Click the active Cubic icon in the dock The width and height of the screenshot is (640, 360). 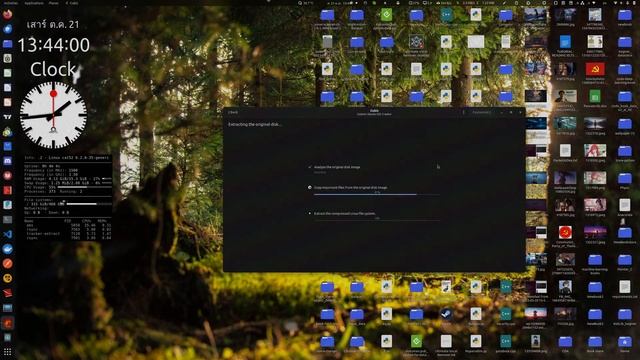coord(7,323)
